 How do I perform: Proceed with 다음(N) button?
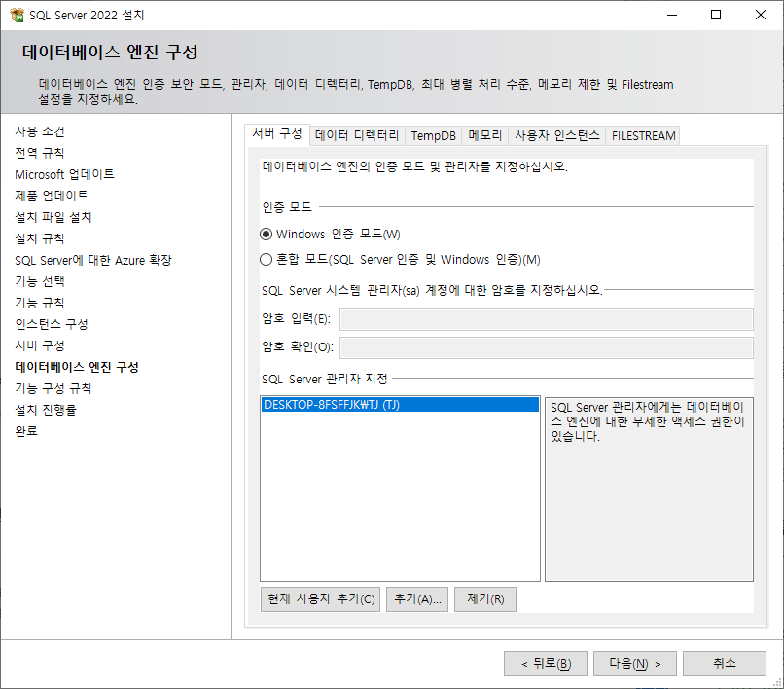[x=635, y=664]
